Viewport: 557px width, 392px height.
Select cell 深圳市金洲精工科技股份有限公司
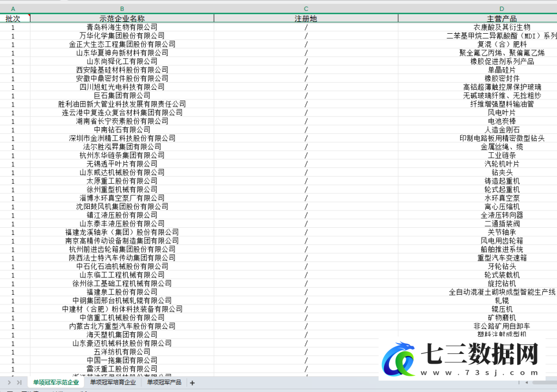coord(122,138)
